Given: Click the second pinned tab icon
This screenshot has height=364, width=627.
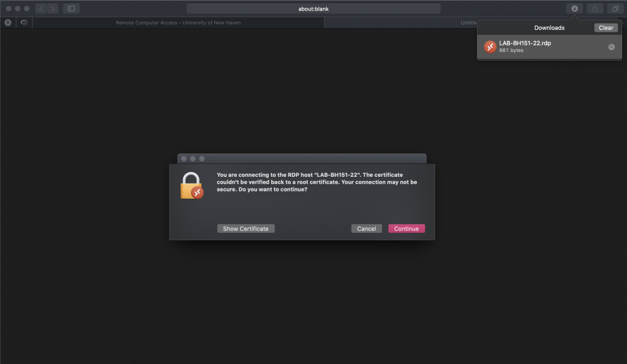Looking at the screenshot, I should pos(24,23).
